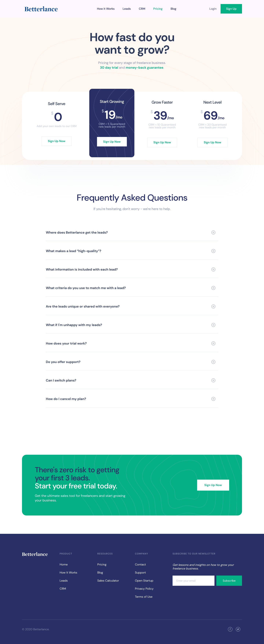Open 'How it Works' in top navigation

(106, 9)
